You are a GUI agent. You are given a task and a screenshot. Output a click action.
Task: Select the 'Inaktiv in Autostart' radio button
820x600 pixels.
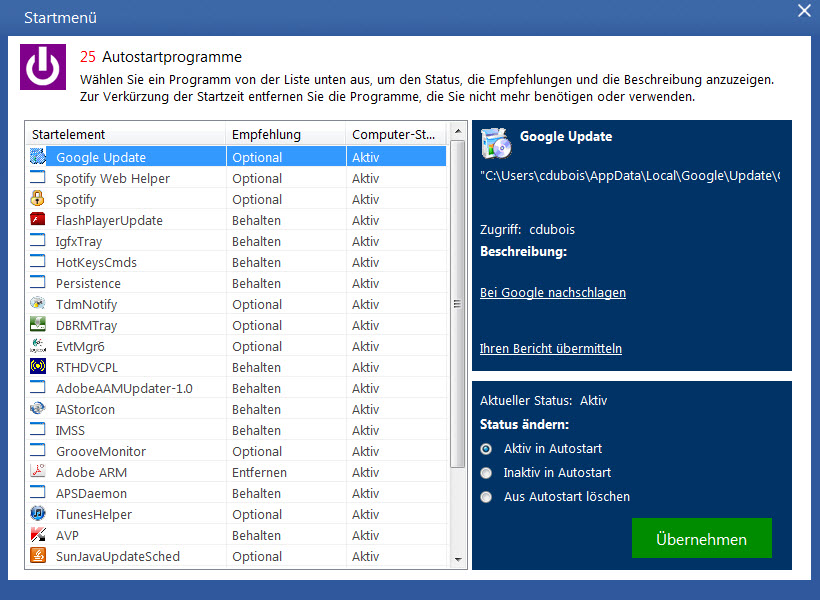(x=486, y=473)
